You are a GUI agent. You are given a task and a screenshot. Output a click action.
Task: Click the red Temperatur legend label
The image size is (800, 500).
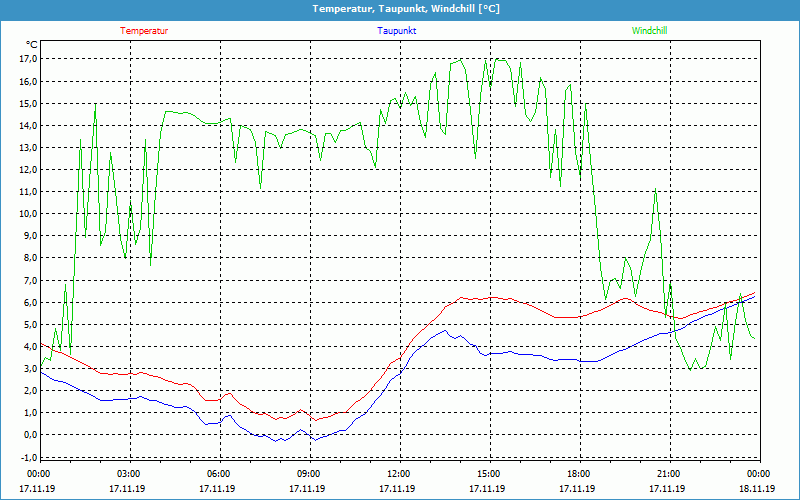point(144,31)
